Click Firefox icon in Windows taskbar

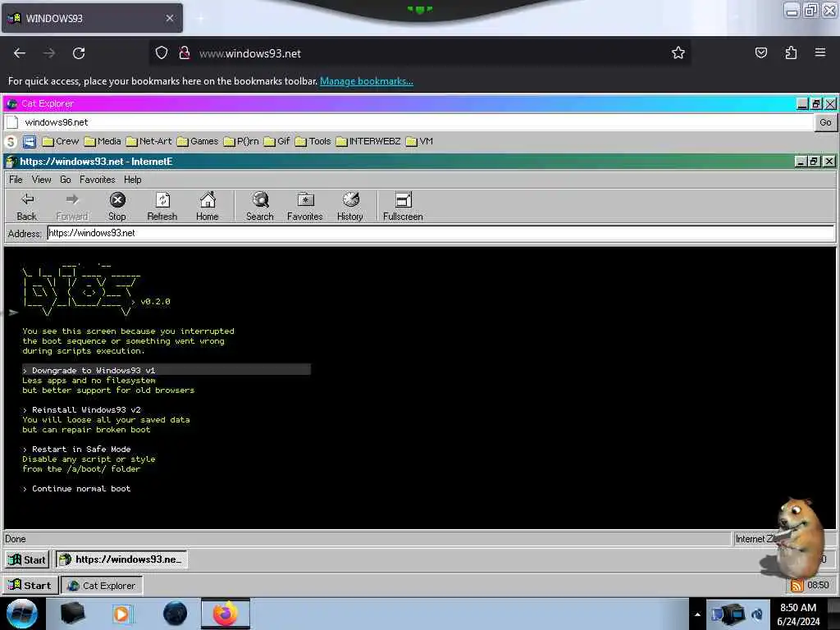(226, 614)
